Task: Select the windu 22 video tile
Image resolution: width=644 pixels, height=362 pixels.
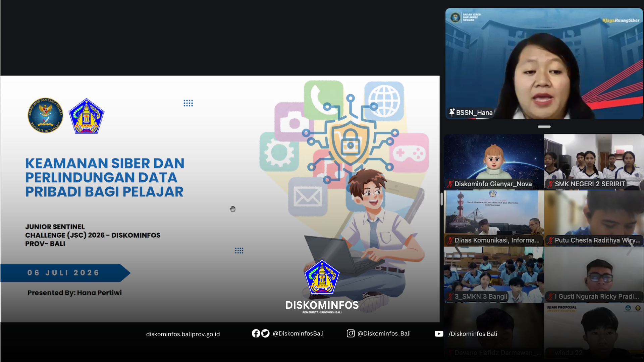Action: (594, 330)
